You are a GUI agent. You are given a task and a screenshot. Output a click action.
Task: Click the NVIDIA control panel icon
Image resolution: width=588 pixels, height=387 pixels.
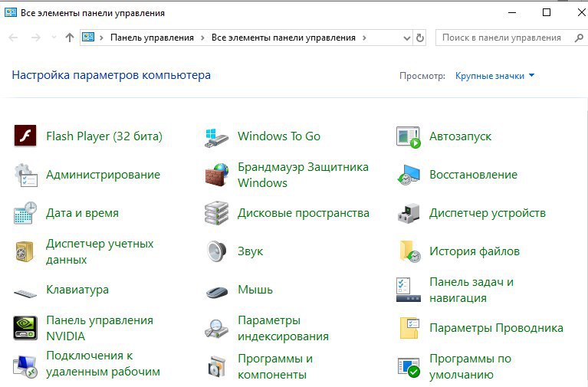pyautogui.click(x=25, y=328)
